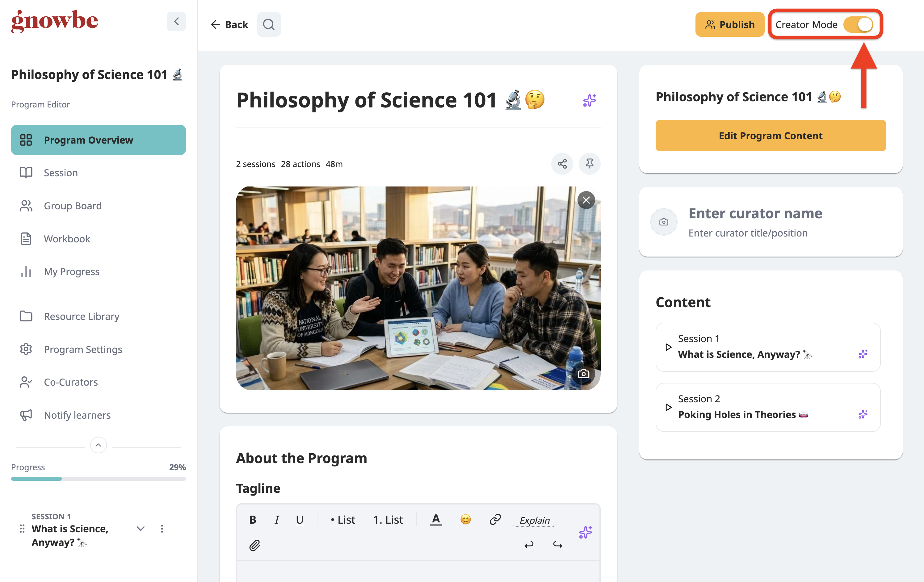924x582 pixels.
Task: Click the Publish button
Action: [x=729, y=25]
